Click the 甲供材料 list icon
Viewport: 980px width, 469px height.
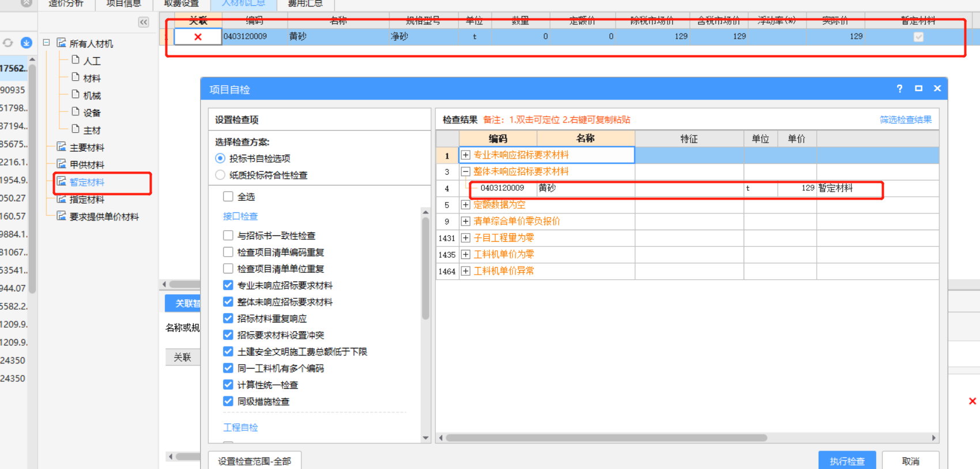tap(62, 164)
